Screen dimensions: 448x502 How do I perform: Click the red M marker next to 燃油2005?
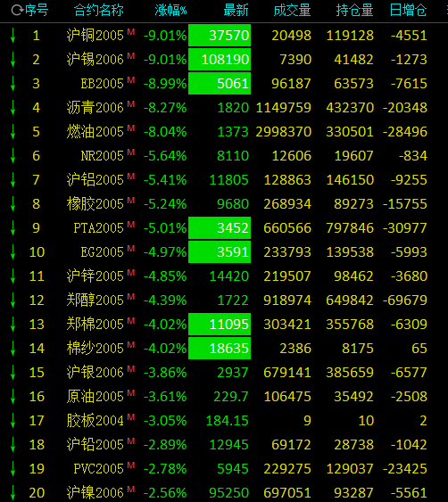(x=131, y=128)
